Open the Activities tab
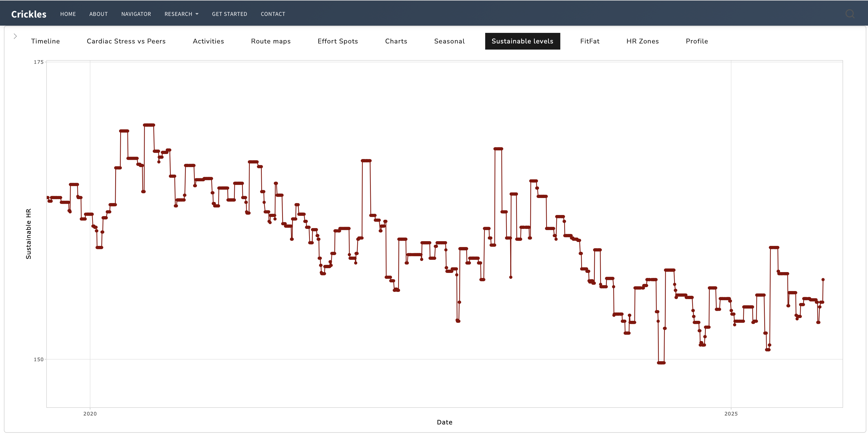 (x=208, y=41)
